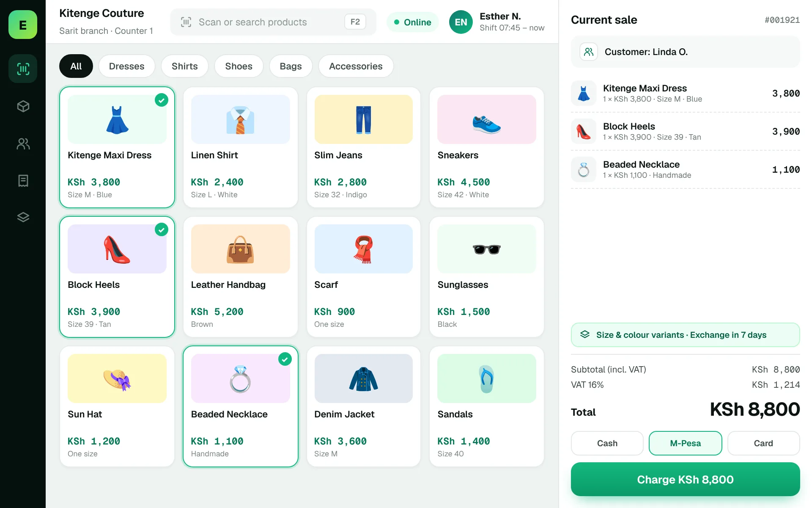Click the layers icon in variants banner
The image size is (812, 508).
click(584, 334)
